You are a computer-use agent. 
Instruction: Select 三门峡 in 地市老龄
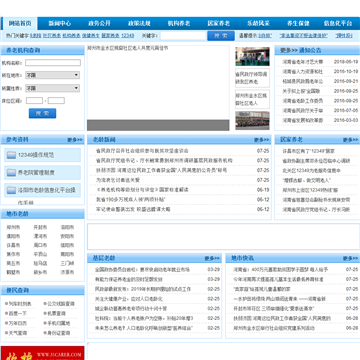(67, 263)
